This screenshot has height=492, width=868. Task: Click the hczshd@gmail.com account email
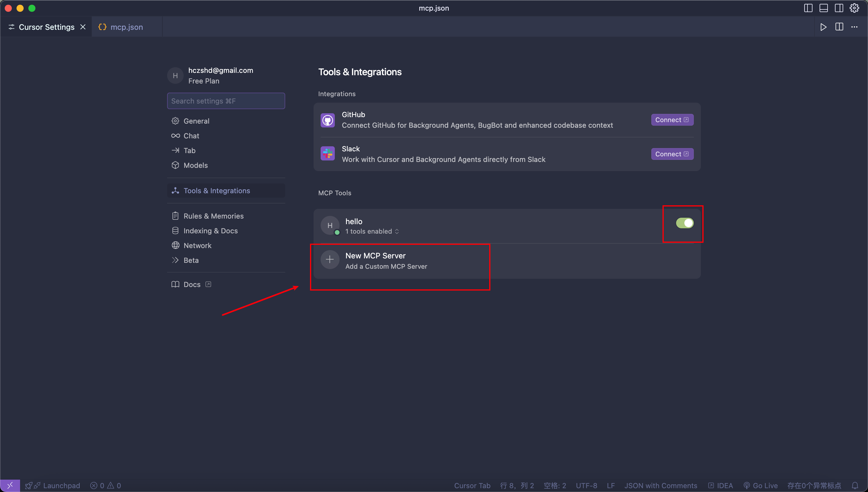pos(221,70)
